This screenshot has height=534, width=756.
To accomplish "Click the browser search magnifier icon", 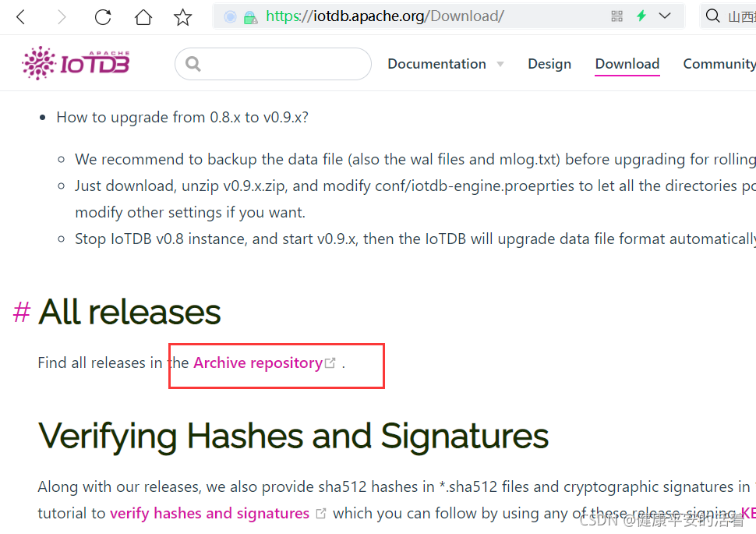I will (712, 16).
